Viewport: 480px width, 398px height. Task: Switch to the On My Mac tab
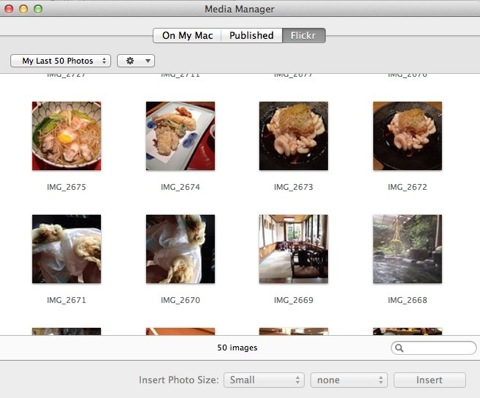[x=187, y=35]
